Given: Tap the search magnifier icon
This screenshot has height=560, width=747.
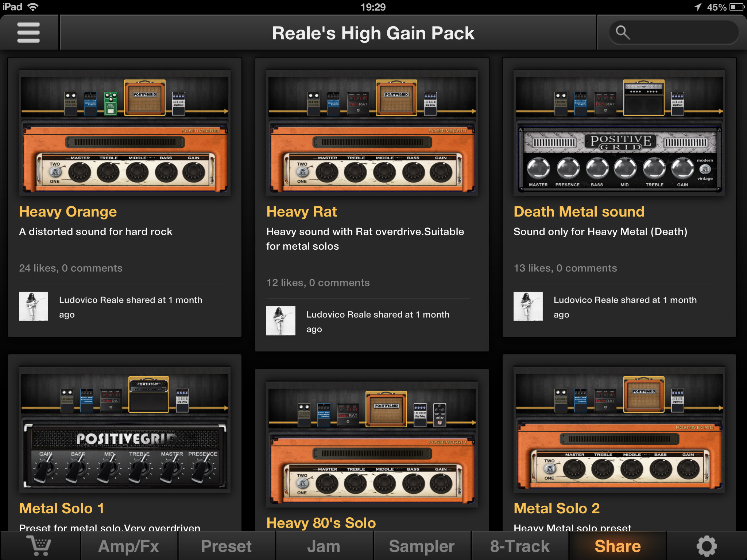Looking at the screenshot, I should point(622,32).
